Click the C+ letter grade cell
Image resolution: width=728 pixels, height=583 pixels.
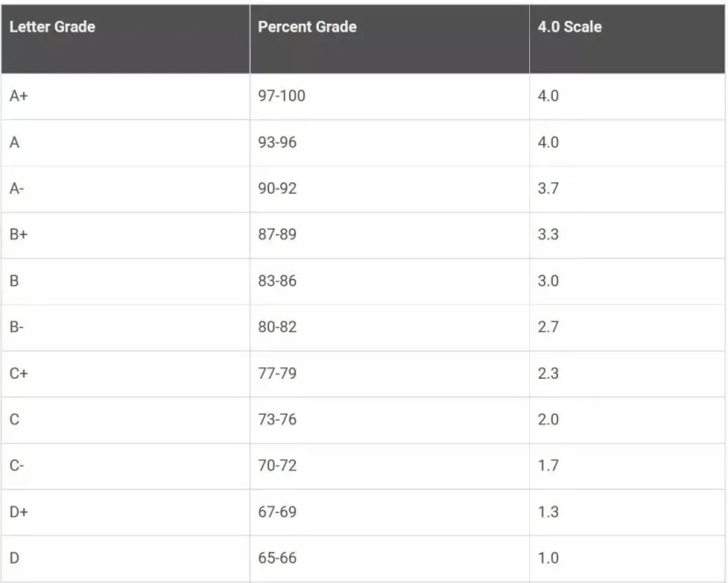(x=19, y=373)
